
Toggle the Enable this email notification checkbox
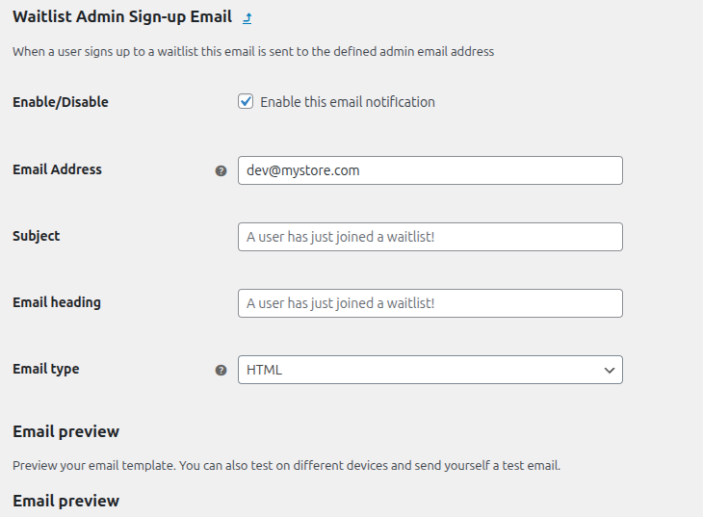click(x=246, y=102)
